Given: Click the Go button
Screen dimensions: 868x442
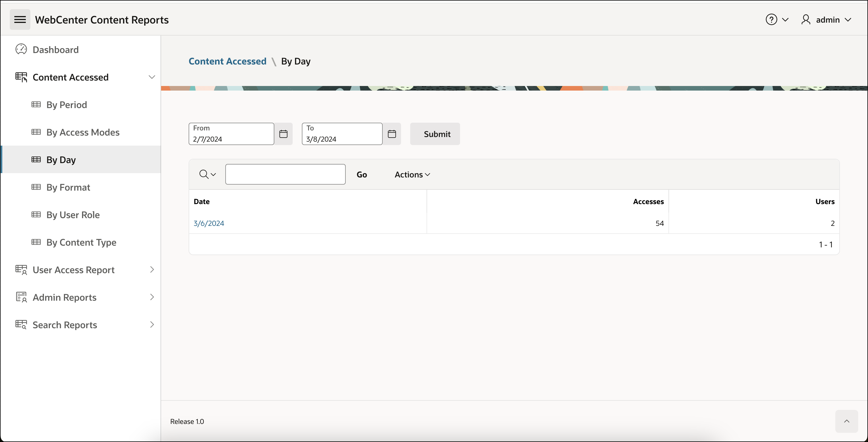Looking at the screenshot, I should click(362, 175).
